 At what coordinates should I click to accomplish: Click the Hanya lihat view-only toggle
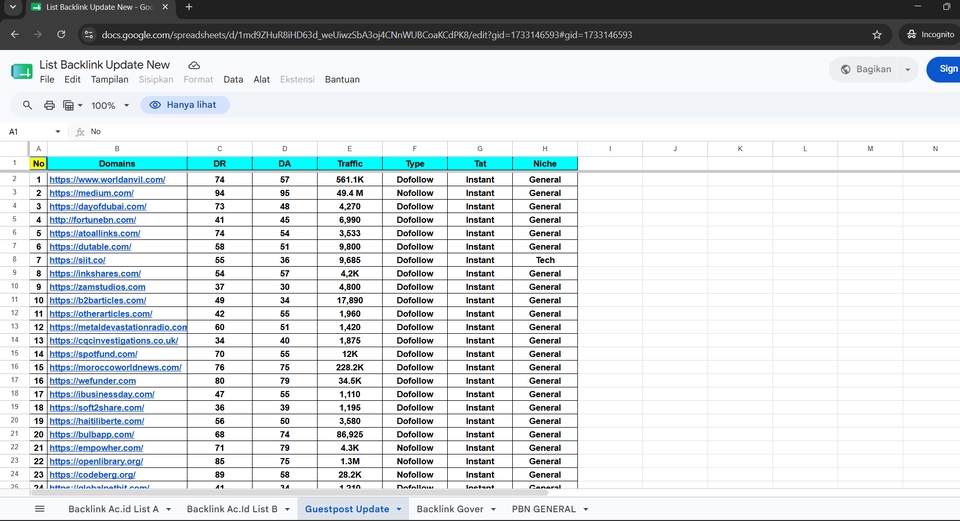pos(185,105)
